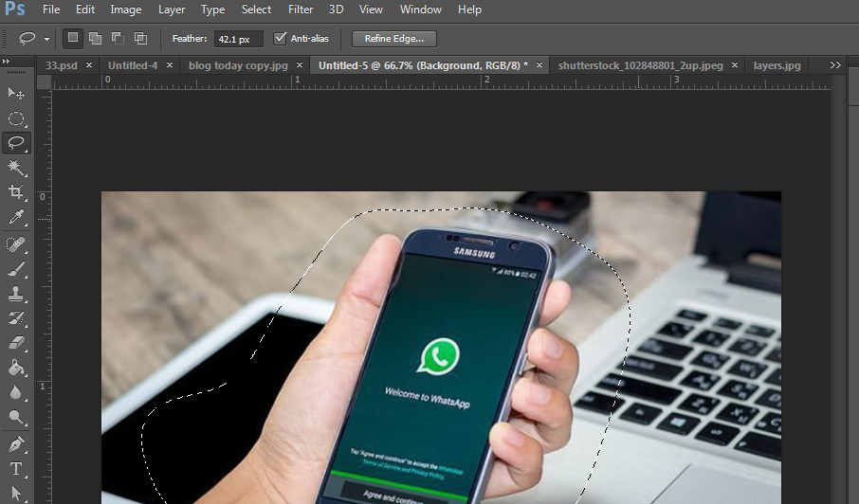Open the Filter menu

point(301,9)
